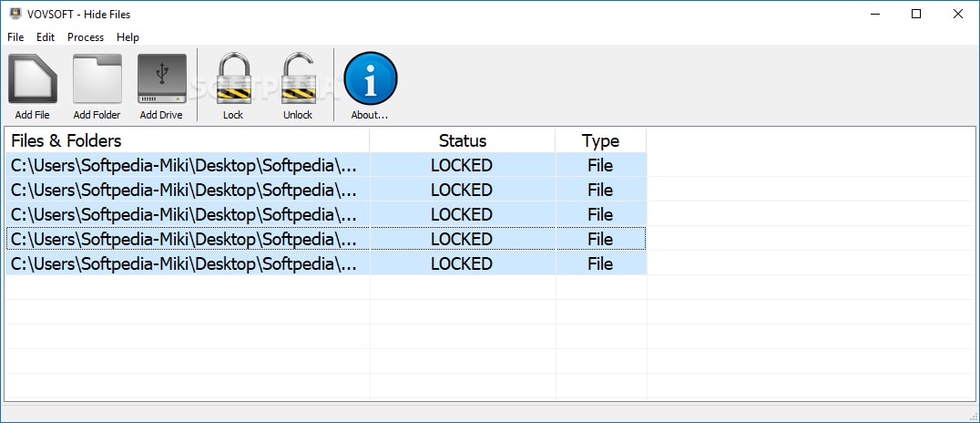Click the File type of fifth row
Viewport: 980px width, 423px height.
(x=600, y=263)
